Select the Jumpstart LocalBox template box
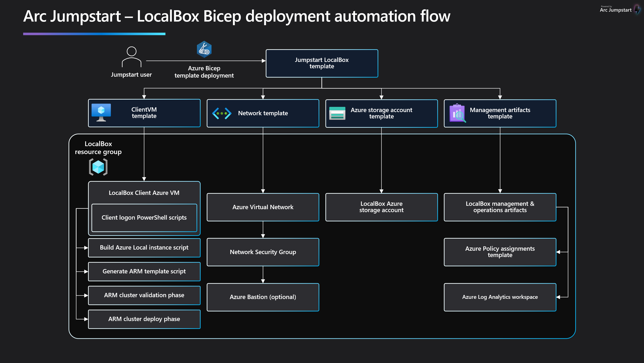 tap(321, 63)
